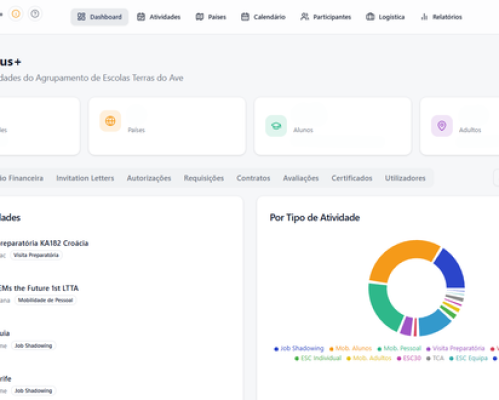Open Logística in the navigation bar

click(385, 17)
